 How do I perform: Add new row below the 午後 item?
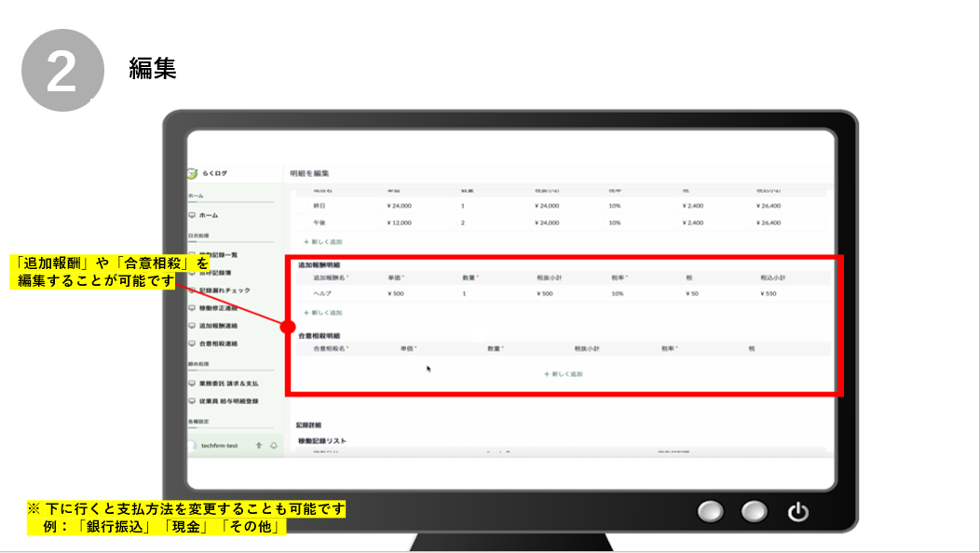point(323,241)
